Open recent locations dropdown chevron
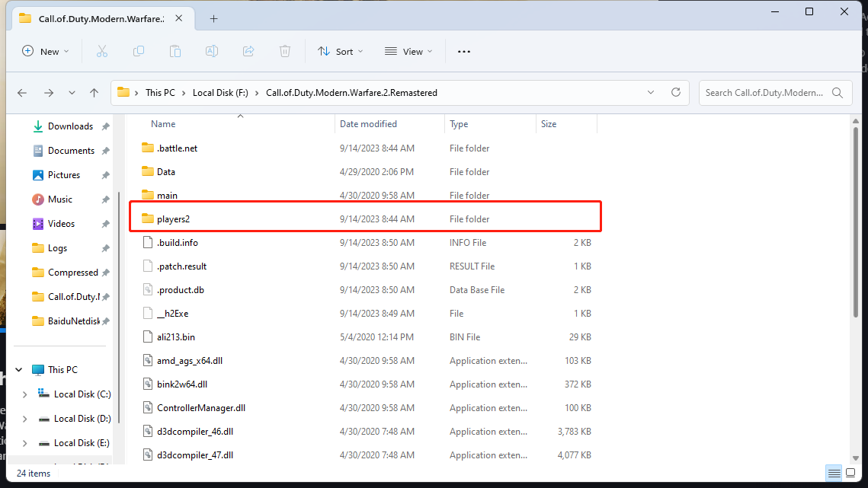 pyautogui.click(x=72, y=93)
